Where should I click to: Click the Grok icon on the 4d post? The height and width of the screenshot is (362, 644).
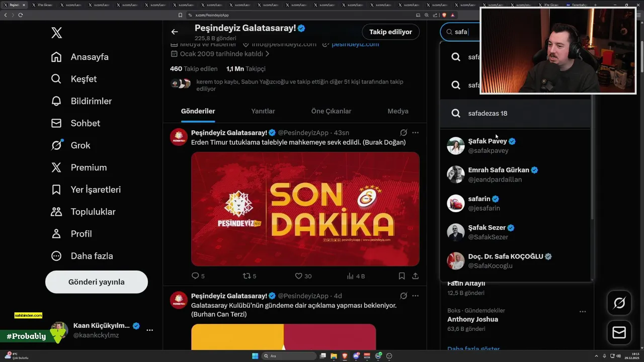404,296
